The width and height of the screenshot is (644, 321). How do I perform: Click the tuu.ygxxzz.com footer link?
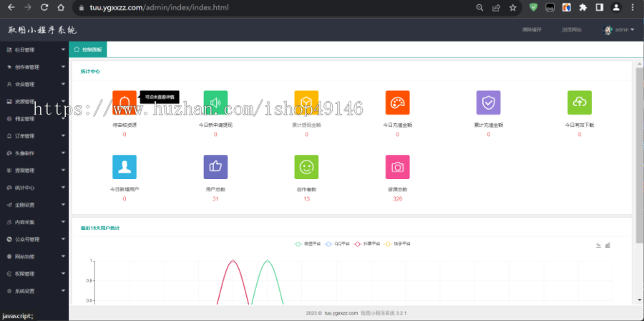[341, 313]
